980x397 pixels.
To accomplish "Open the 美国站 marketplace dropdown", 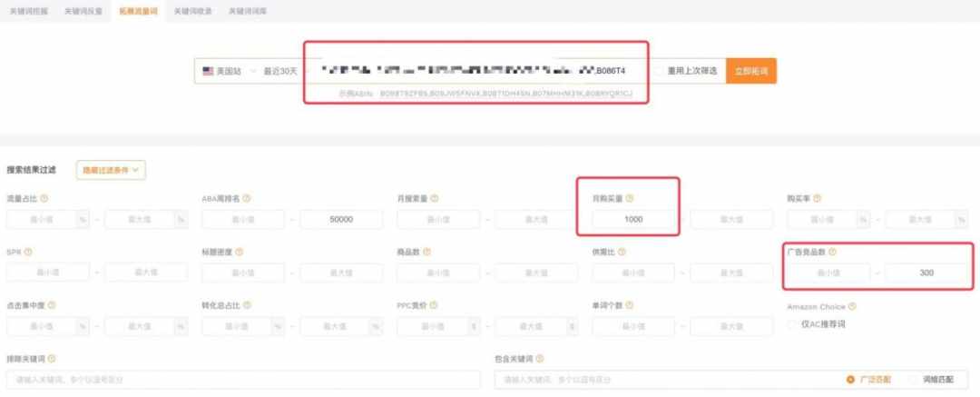I will click(x=226, y=72).
